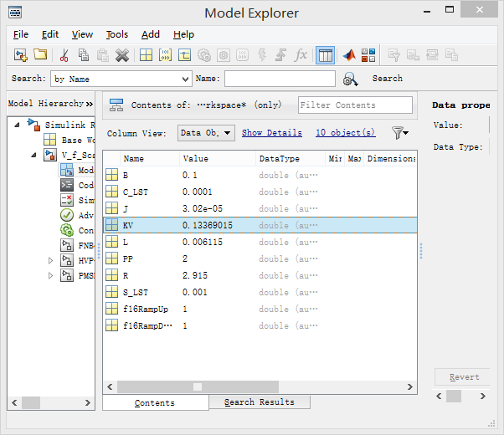Select Base Workspace in the hierarchy
Viewport: 504px width, 435px height.
click(x=69, y=140)
